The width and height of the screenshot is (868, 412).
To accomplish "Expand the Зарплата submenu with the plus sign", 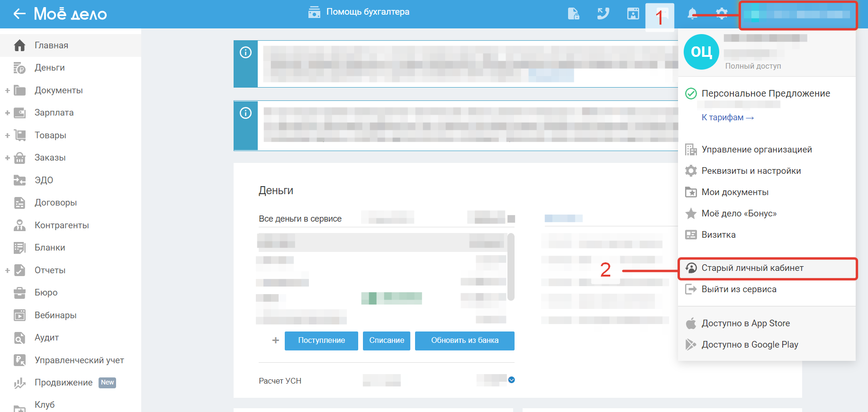I will click(8, 113).
